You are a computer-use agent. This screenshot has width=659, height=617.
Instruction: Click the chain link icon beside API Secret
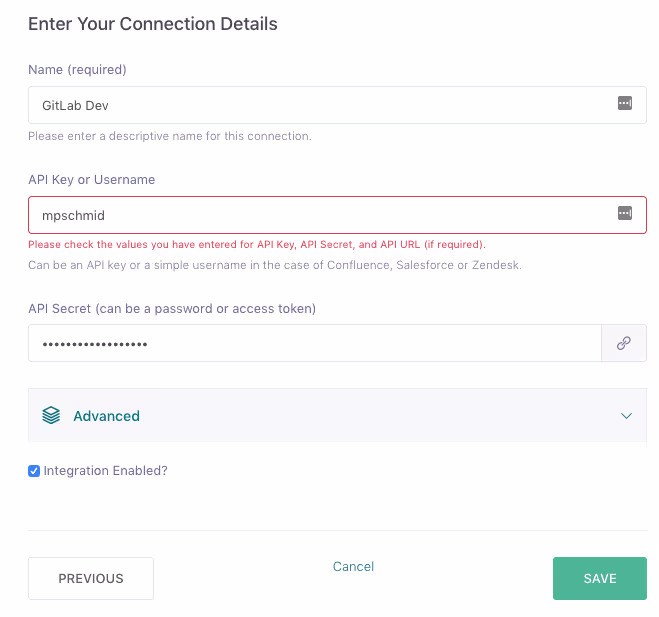pyautogui.click(x=624, y=343)
